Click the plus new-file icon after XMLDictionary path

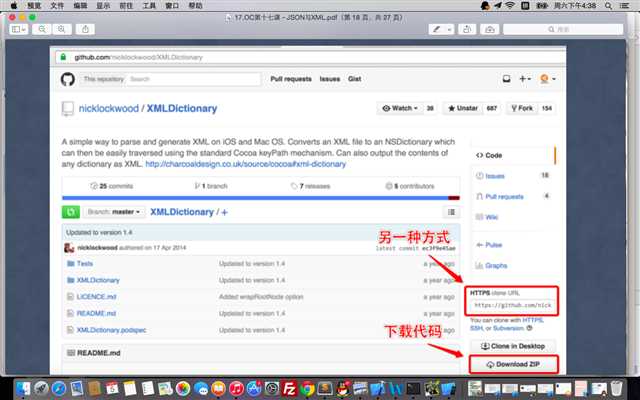click(224, 212)
